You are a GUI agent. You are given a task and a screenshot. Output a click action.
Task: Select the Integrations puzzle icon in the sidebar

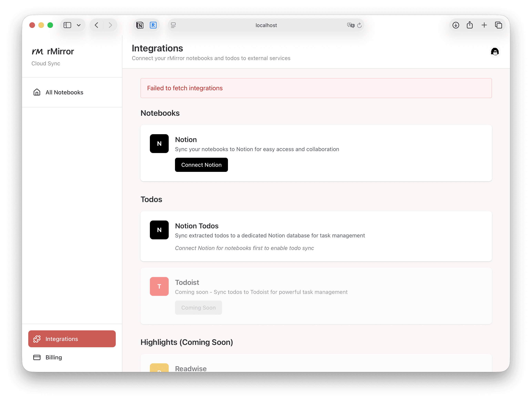pos(37,339)
